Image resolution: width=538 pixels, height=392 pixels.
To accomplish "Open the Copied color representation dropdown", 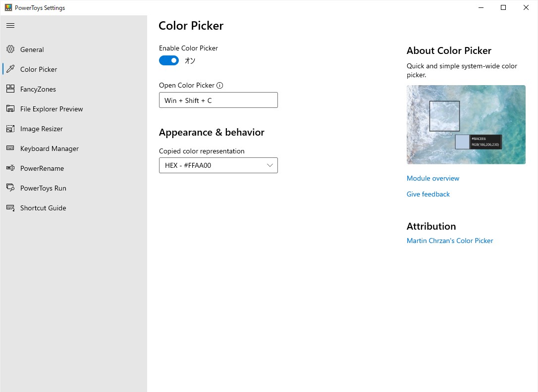I will pos(218,165).
